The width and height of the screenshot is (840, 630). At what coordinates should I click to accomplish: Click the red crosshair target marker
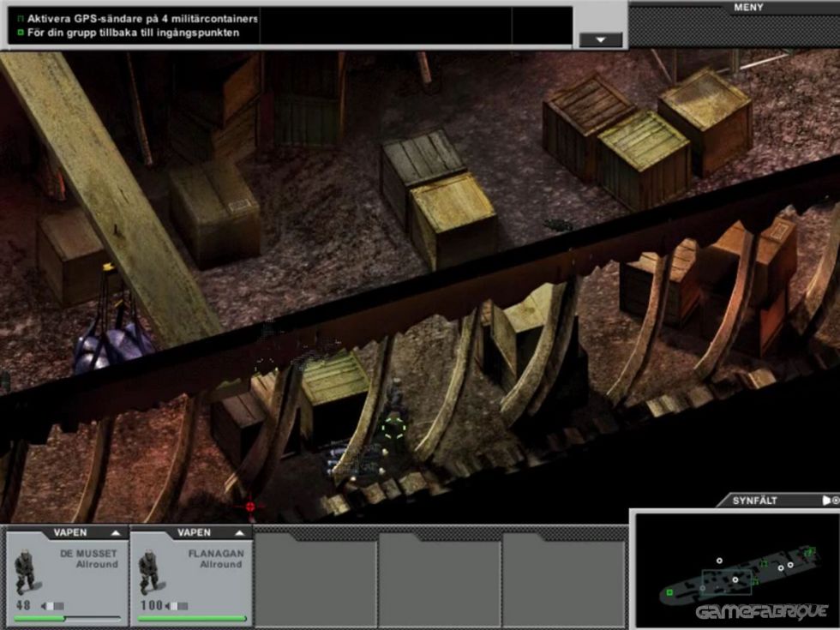point(250,507)
